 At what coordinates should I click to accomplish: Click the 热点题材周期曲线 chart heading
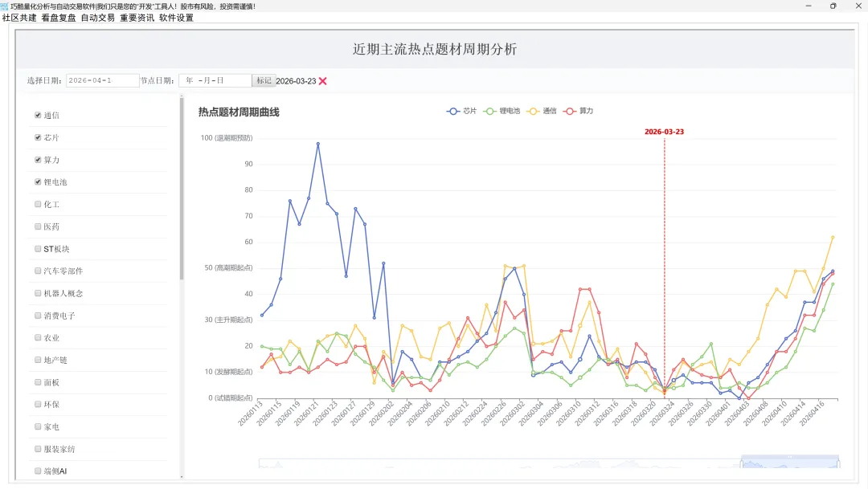(x=240, y=112)
